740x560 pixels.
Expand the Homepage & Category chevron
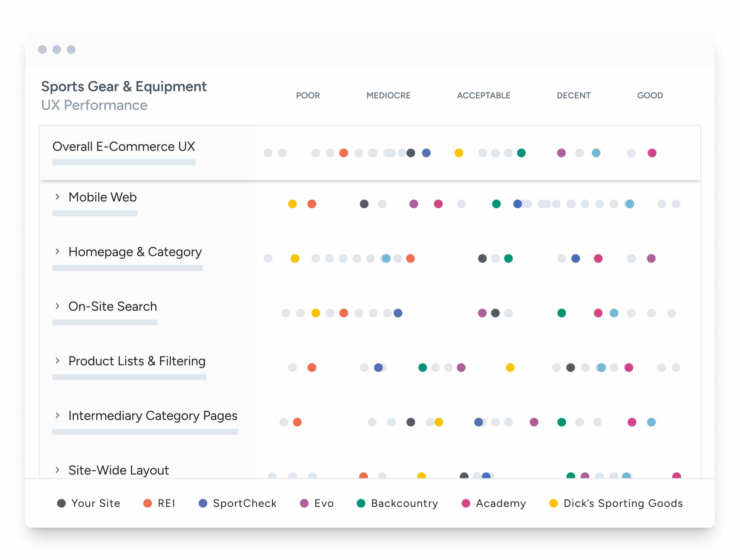click(58, 251)
